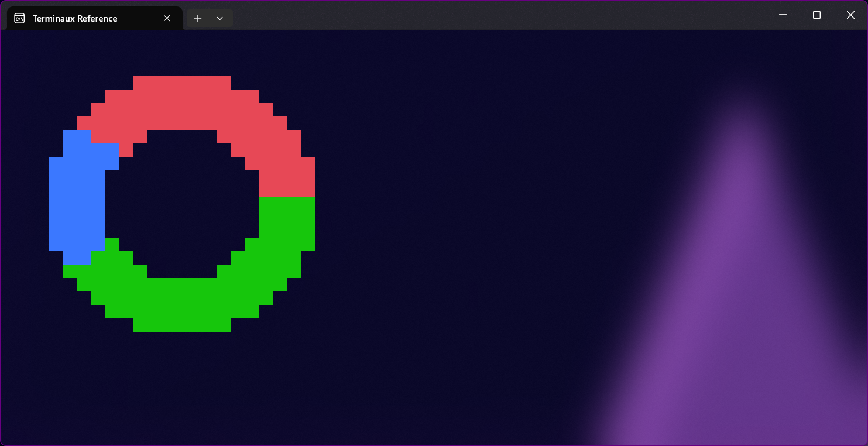Expand the new tab profile dropdown
The height and width of the screenshot is (446, 868).
(x=220, y=18)
